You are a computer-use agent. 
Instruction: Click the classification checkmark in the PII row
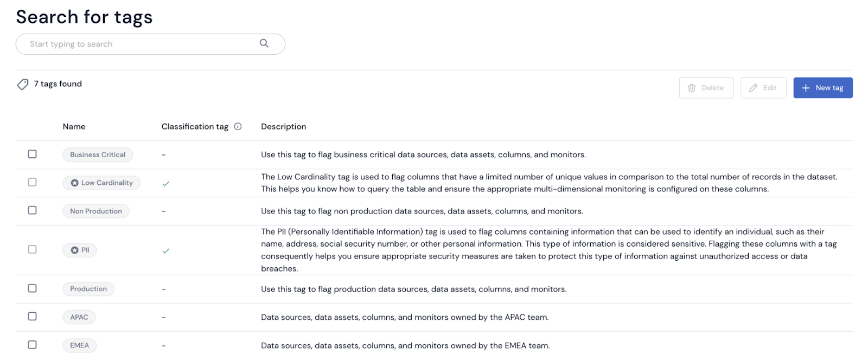165,251
